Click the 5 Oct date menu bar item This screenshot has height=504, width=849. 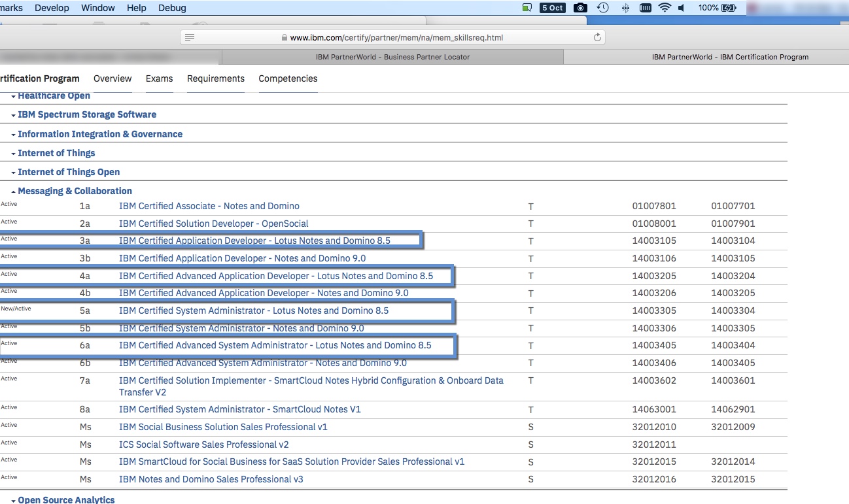pyautogui.click(x=553, y=8)
